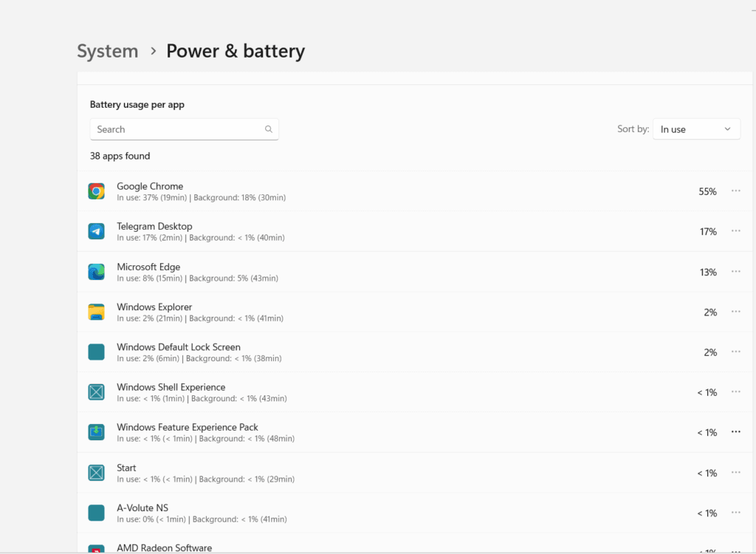Open more options for Microsoft Edge
The image size is (756, 554).
pos(735,272)
